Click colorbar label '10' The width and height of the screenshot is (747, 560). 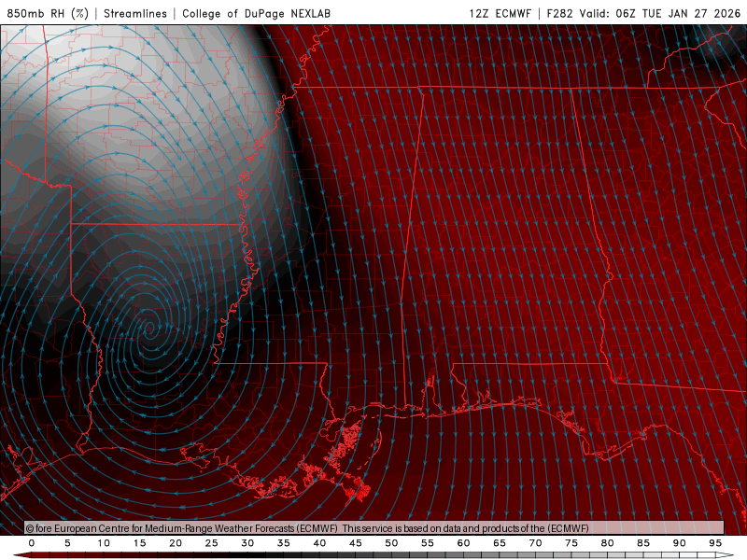coord(104,543)
